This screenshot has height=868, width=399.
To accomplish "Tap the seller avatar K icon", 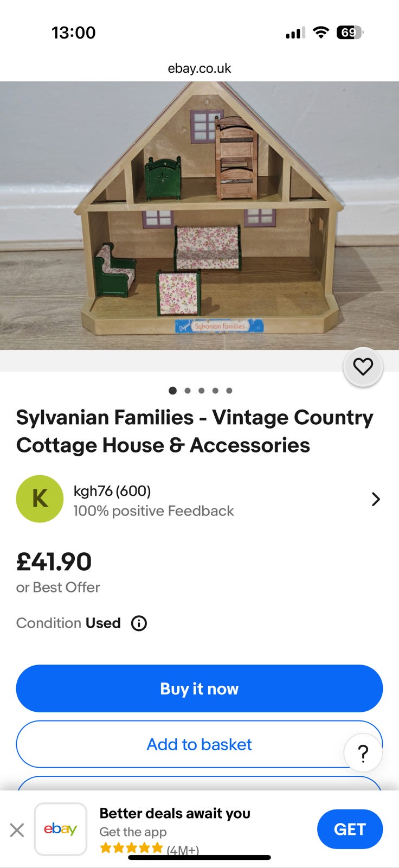I will click(x=40, y=499).
